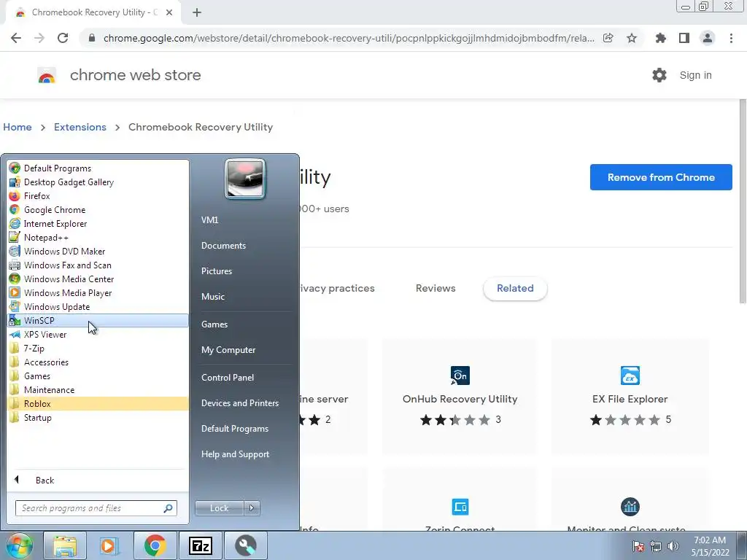Click the network tray icon
This screenshot has height=560, width=747.
pos(656,546)
